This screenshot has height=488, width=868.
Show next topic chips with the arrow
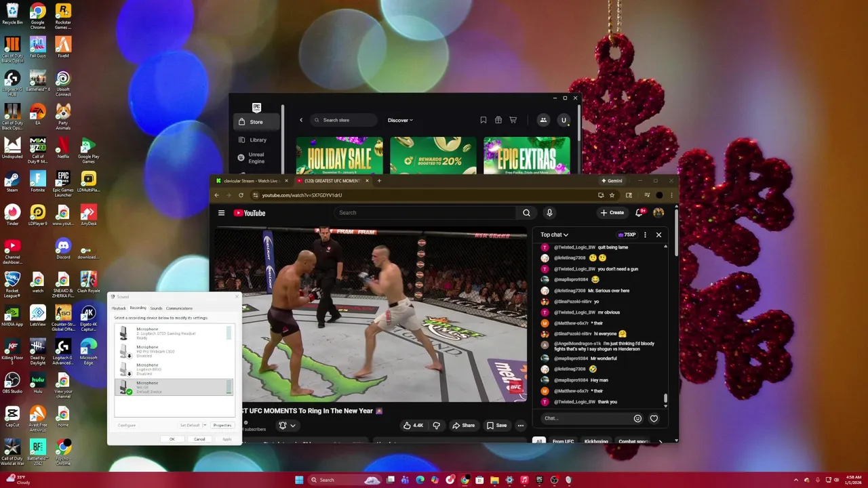pyautogui.click(x=660, y=442)
